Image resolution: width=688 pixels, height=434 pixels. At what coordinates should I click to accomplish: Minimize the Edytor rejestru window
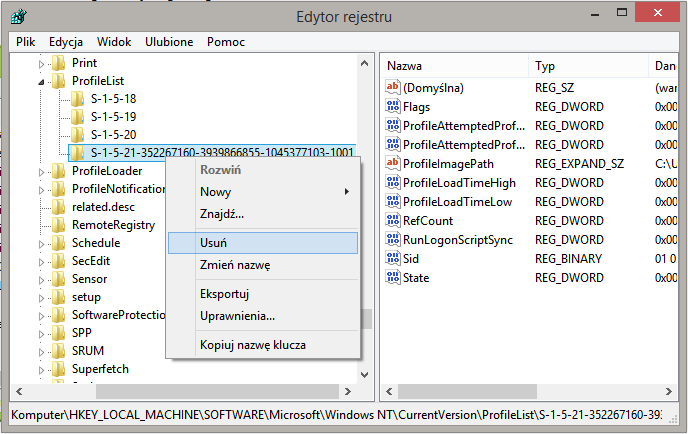595,14
